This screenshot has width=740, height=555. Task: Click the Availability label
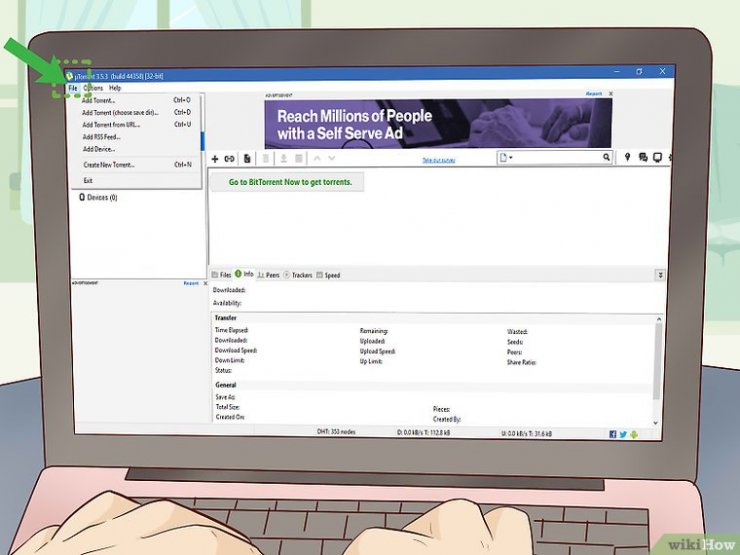[x=227, y=303]
